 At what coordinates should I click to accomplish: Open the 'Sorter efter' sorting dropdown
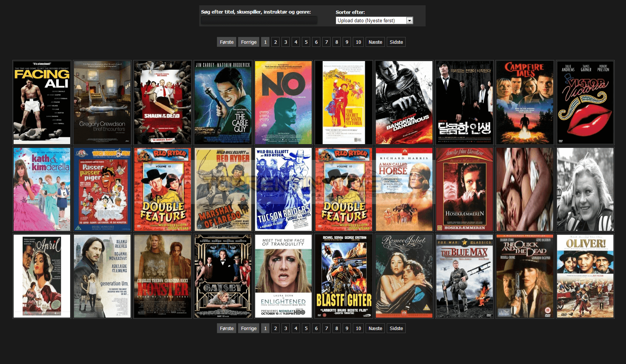pos(374,20)
